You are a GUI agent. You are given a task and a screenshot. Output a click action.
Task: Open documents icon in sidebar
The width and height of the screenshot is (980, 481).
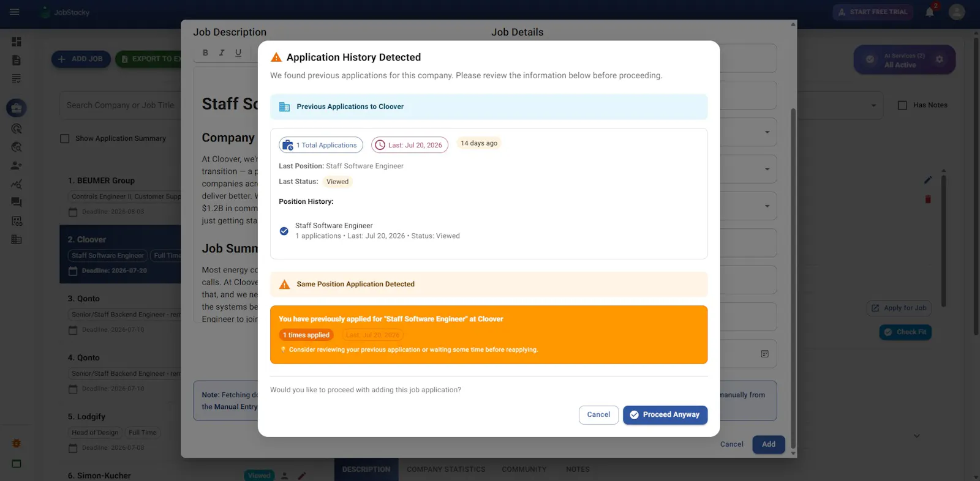click(x=17, y=60)
